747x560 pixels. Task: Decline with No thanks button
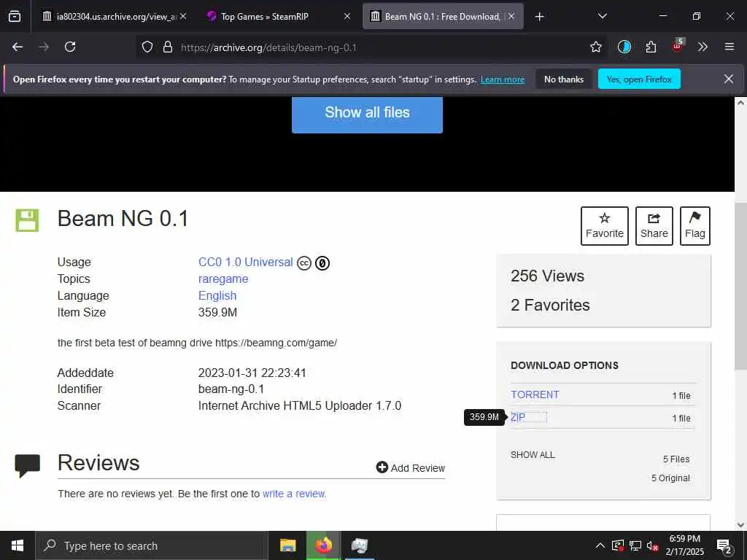point(564,79)
